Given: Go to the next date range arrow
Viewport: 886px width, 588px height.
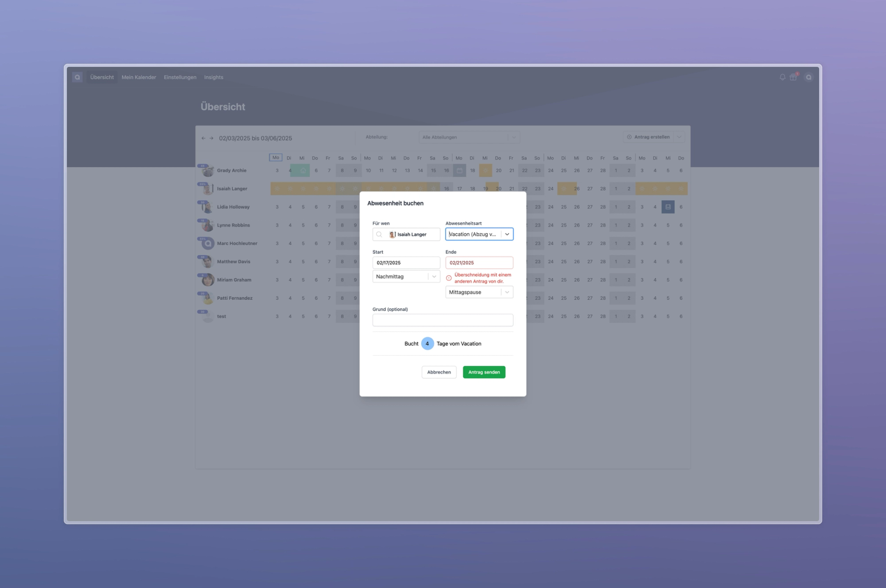Looking at the screenshot, I should click(211, 138).
